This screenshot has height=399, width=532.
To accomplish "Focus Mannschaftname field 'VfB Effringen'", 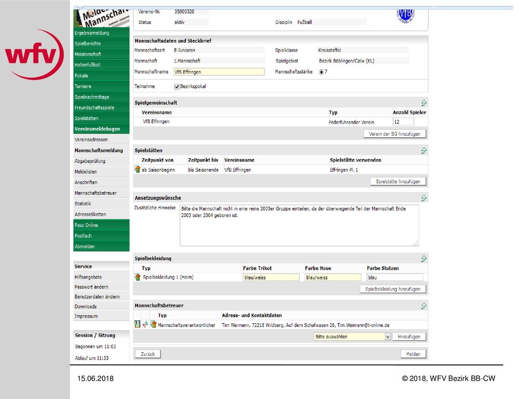I will (219, 72).
